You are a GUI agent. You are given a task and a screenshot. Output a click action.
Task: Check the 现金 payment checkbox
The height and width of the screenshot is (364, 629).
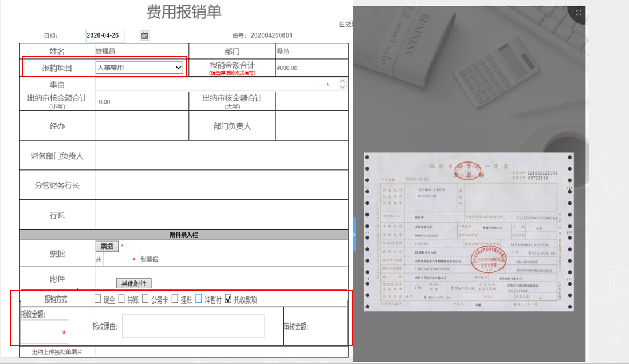pyautogui.click(x=97, y=298)
